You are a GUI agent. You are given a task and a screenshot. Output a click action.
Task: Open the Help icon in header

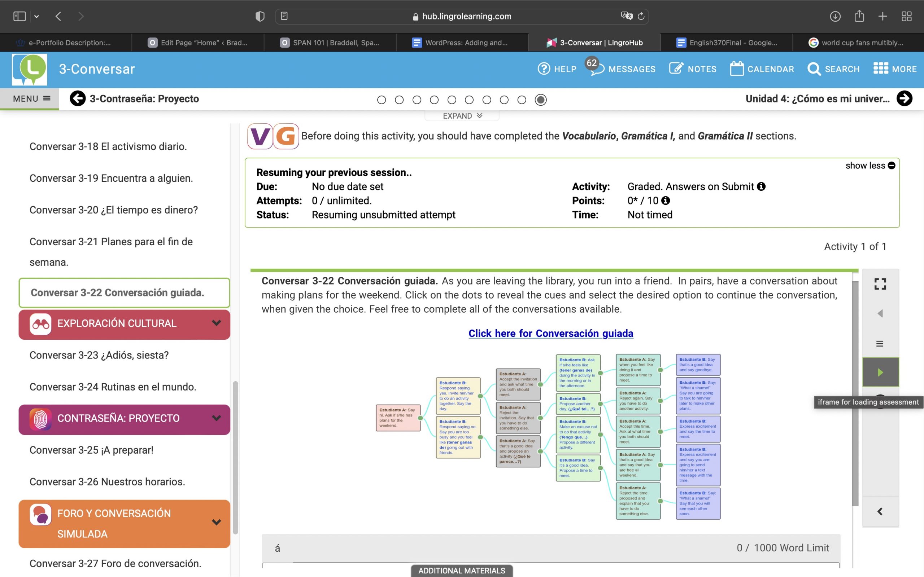(x=544, y=69)
